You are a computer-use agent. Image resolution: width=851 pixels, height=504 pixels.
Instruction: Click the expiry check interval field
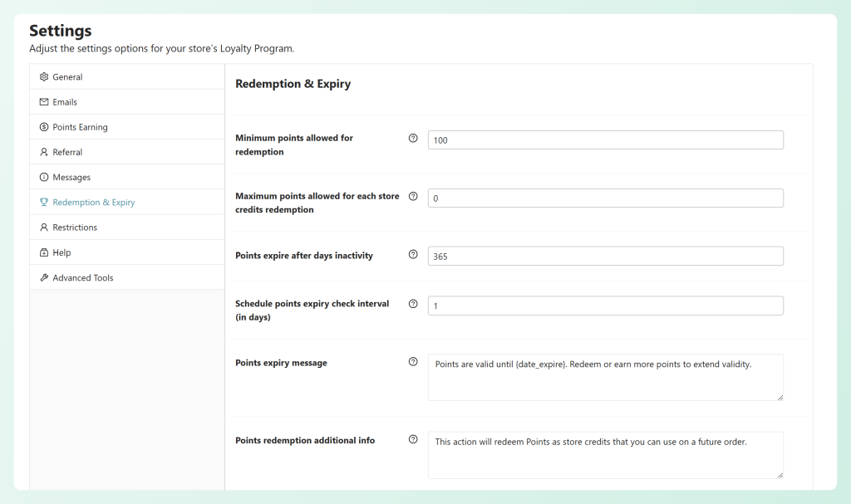pos(604,305)
